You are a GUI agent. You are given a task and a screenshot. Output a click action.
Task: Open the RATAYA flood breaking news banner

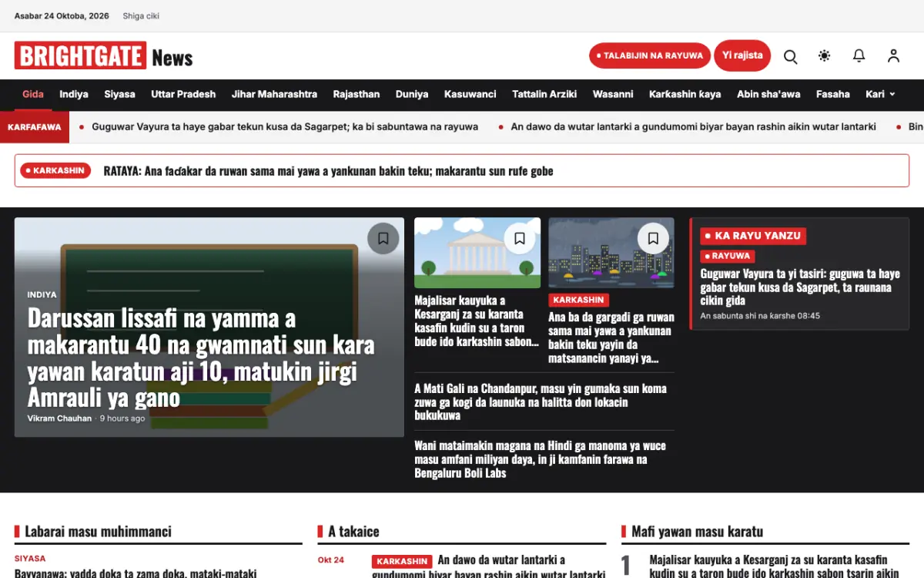pos(462,171)
